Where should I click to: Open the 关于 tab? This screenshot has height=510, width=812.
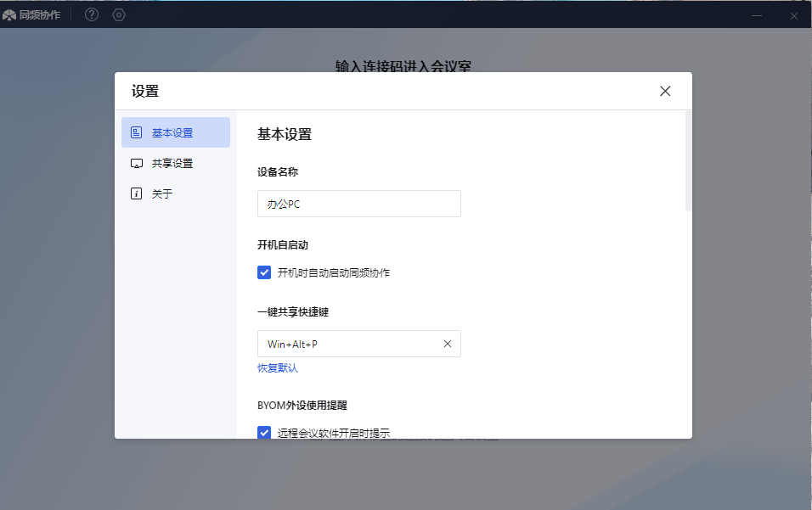tap(162, 193)
